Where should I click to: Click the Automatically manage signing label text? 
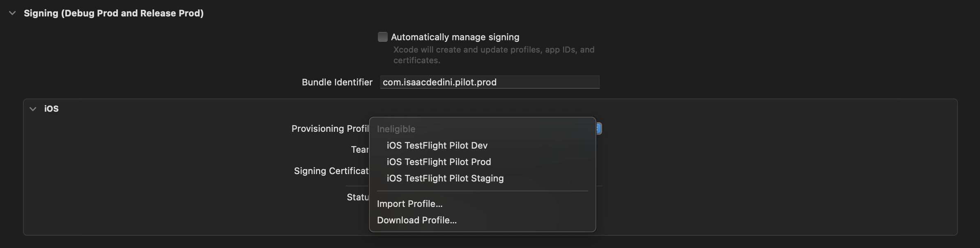pyautogui.click(x=455, y=37)
